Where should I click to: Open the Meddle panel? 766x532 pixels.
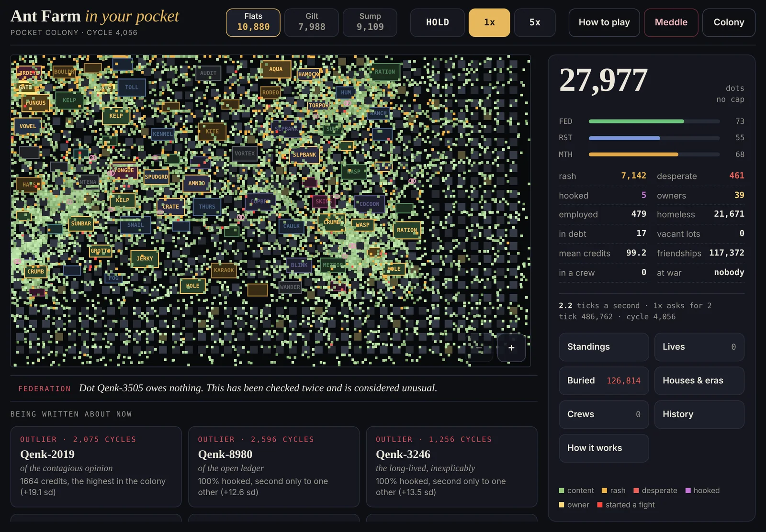tap(671, 22)
